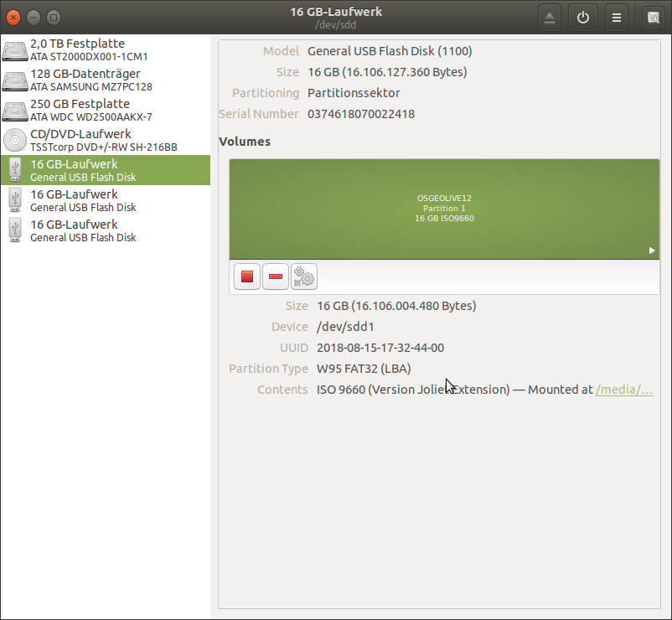Click the model General USB Flash Disk (1100)
Viewport: 672px width, 620px height.
pyautogui.click(x=390, y=51)
